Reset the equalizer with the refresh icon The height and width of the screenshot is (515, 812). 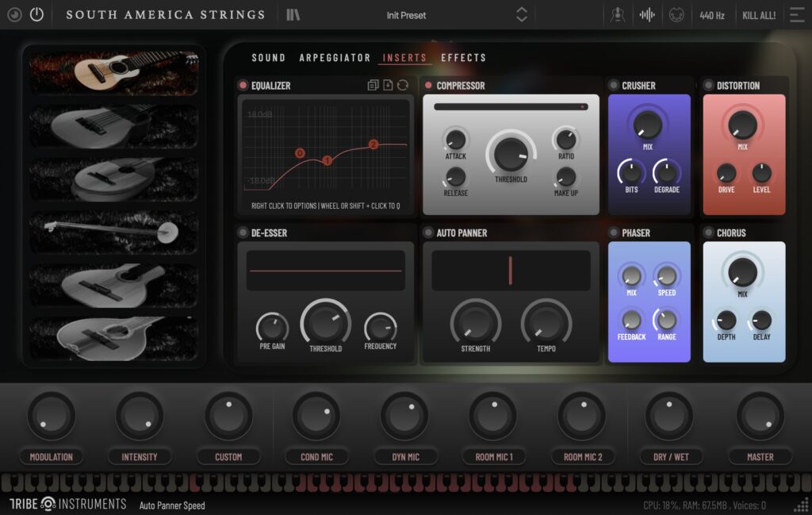coord(403,85)
